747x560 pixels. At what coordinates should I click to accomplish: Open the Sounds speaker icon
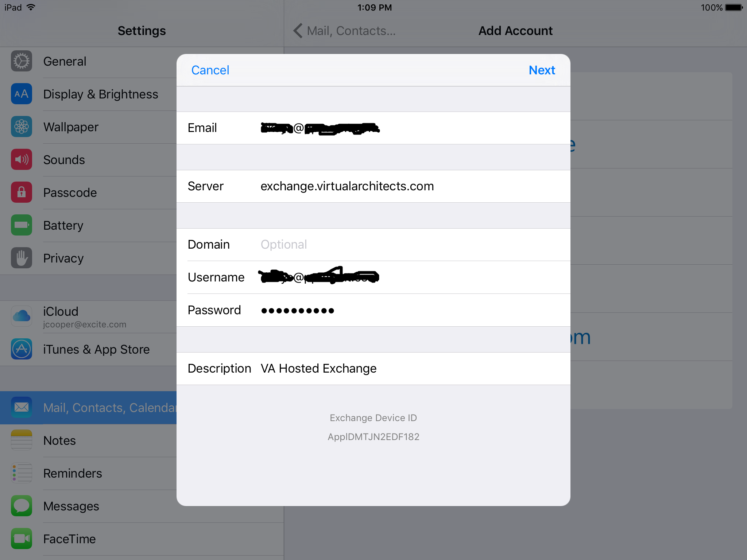coord(22,160)
